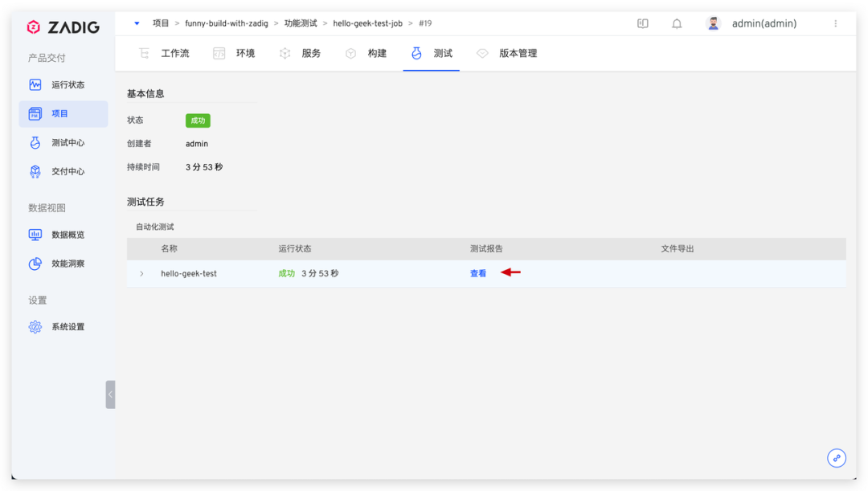Expand the hello-geek-test row

pos(141,273)
